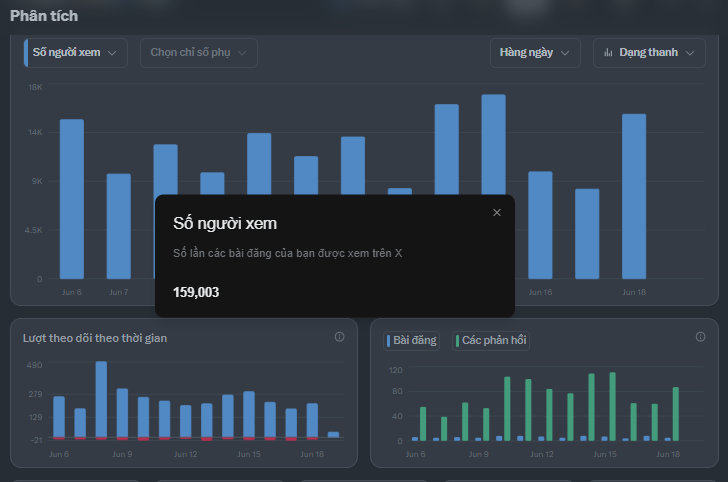Viewport: 728px width, 482px height.
Task: Click the Jun 16 bar in views chart
Action: pyautogui.click(x=540, y=225)
